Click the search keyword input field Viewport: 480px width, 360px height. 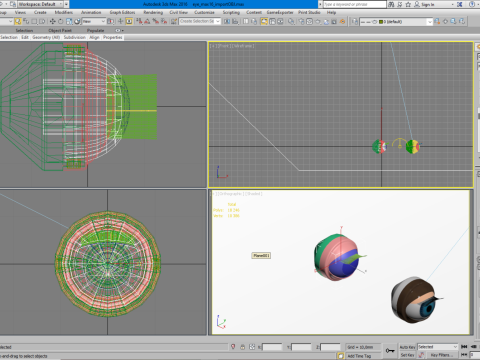[354, 4]
